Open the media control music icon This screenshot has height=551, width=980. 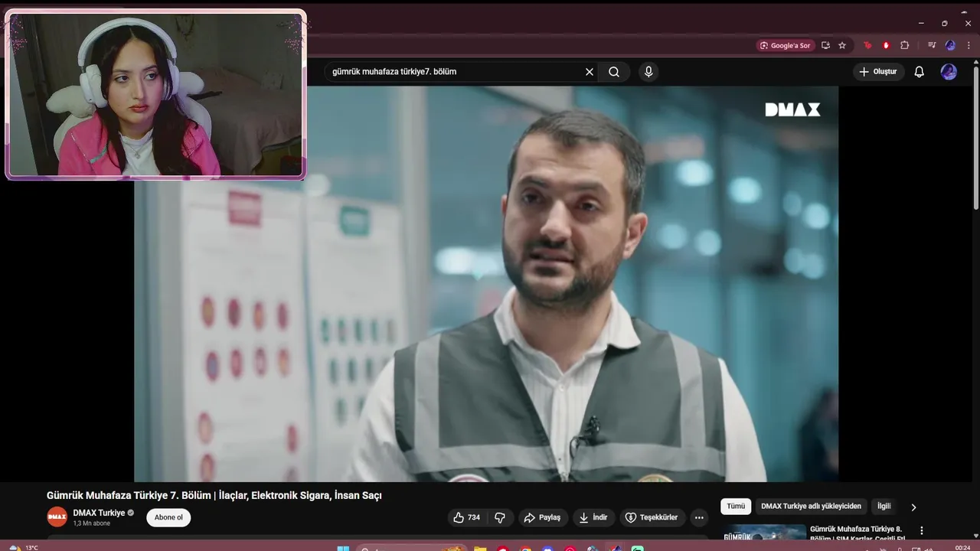click(x=932, y=45)
